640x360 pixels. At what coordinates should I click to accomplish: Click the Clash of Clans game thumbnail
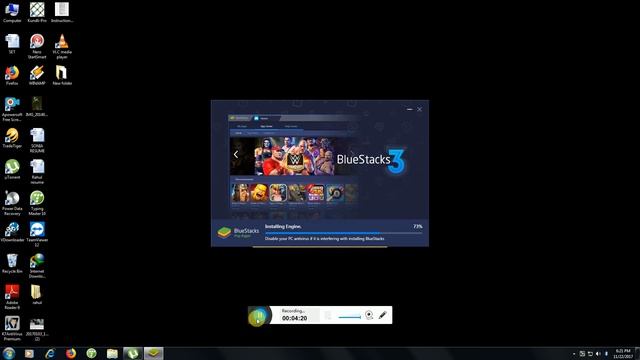(259, 193)
